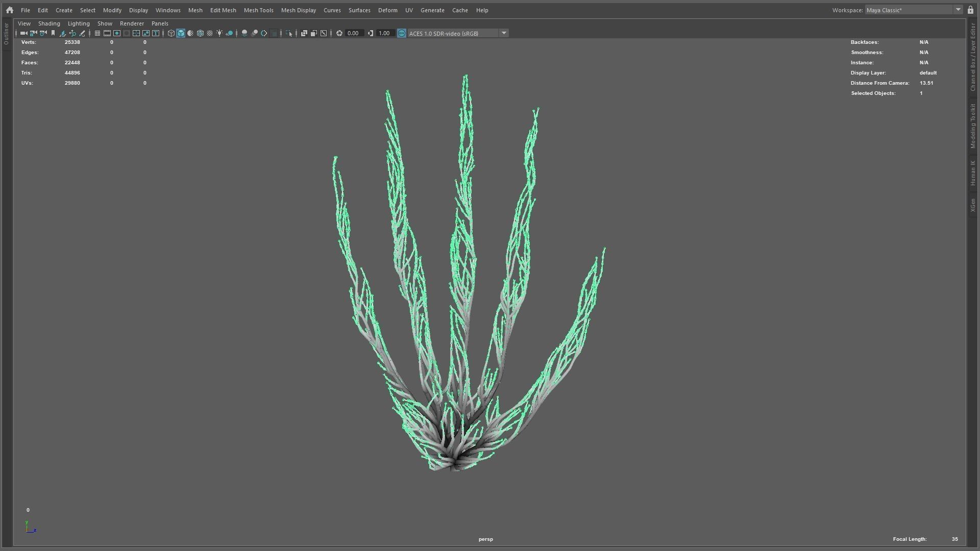Click the Verts count 25338
The image size is (980, 551).
[x=72, y=42]
